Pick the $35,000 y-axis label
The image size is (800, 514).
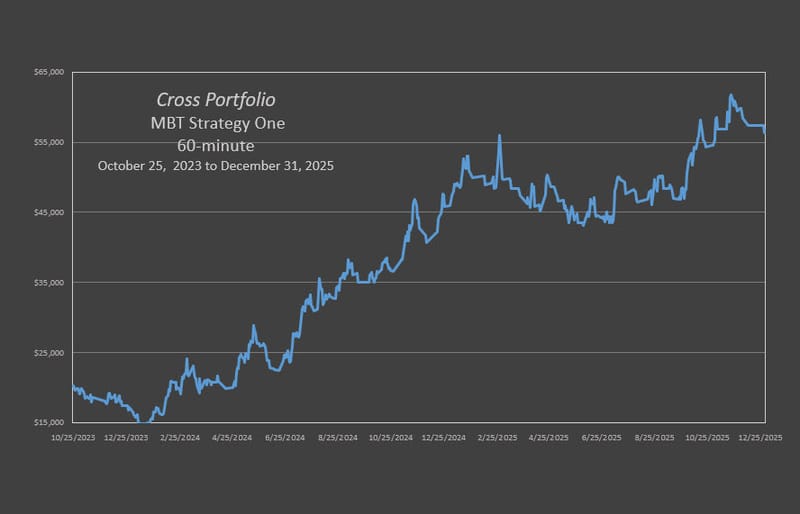[x=49, y=282]
